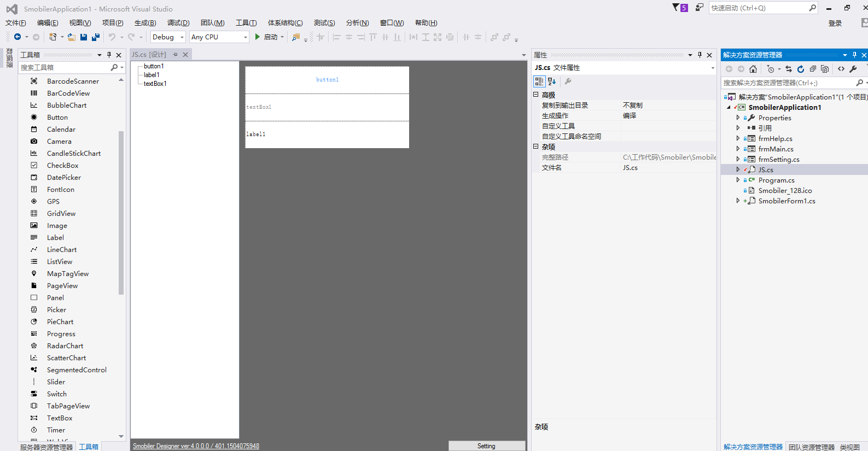Click the Collapse All icon in Solution Explorer
868x451 pixels.
click(813, 69)
